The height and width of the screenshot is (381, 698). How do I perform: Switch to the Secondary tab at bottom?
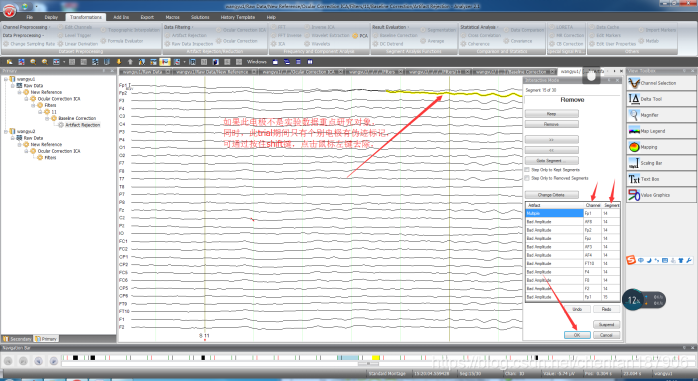pyautogui.click(x=17, y=339)
